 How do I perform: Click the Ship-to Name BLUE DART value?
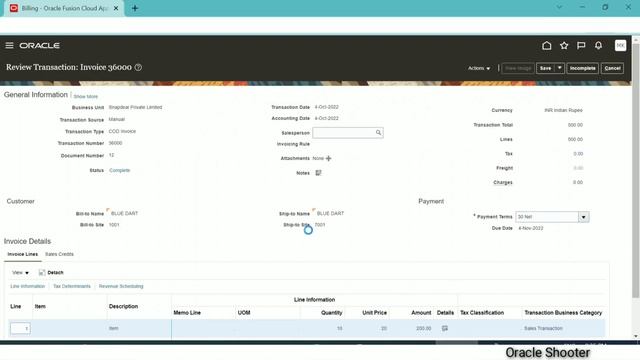pos(331,213)
